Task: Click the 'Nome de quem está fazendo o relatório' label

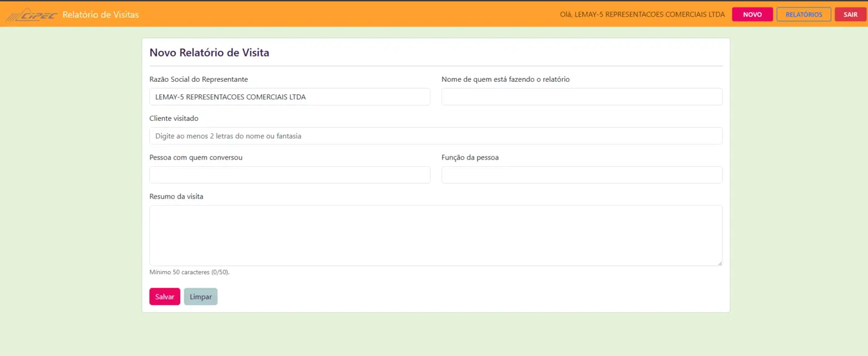Action: tap(505, 79)
